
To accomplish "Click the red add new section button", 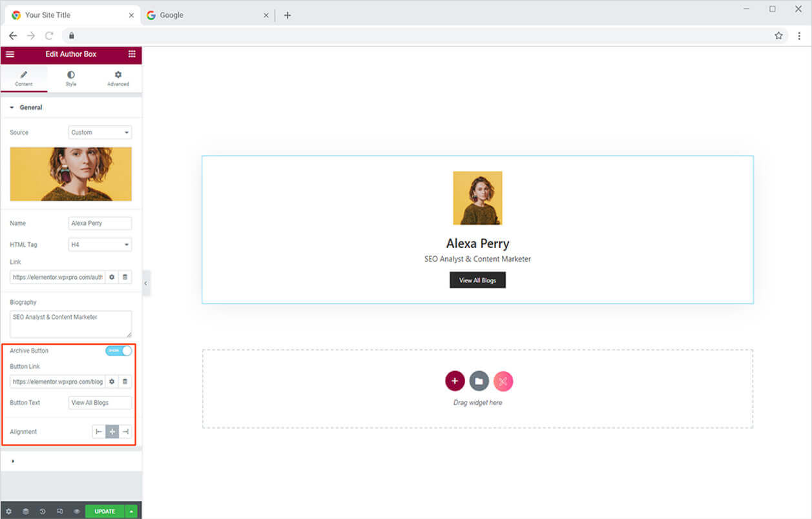I will pos(455,381).
